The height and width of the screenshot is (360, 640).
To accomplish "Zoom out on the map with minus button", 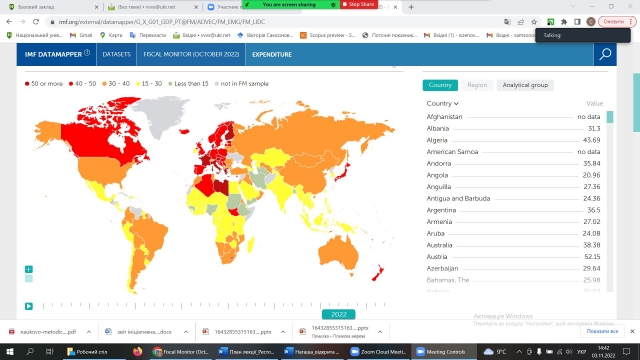I will click(x=29, y=279).
